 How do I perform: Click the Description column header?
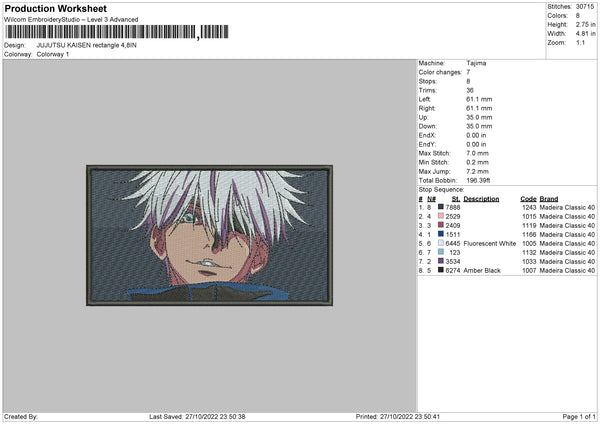point(481,198)
